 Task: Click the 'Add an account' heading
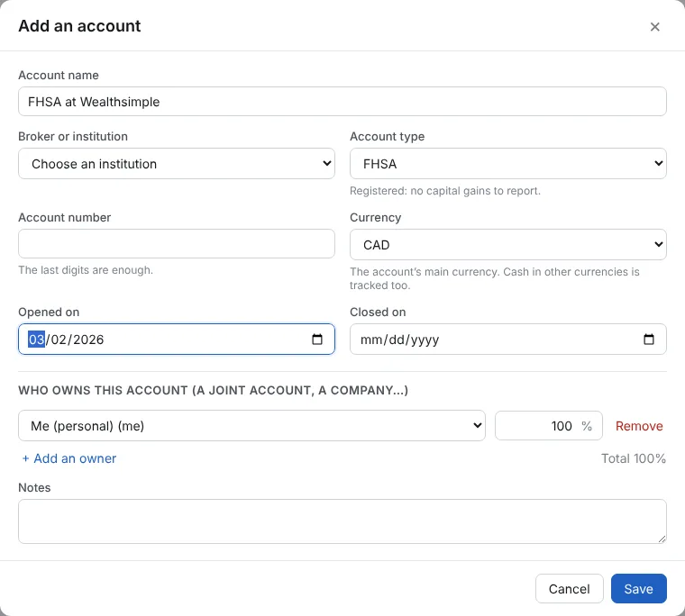tap(79, 26)
